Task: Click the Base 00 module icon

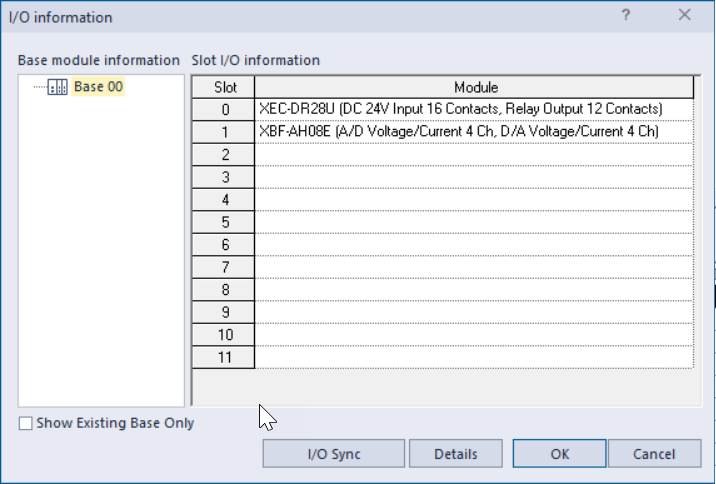Action: pyautogui.click(x=58, y=87)
